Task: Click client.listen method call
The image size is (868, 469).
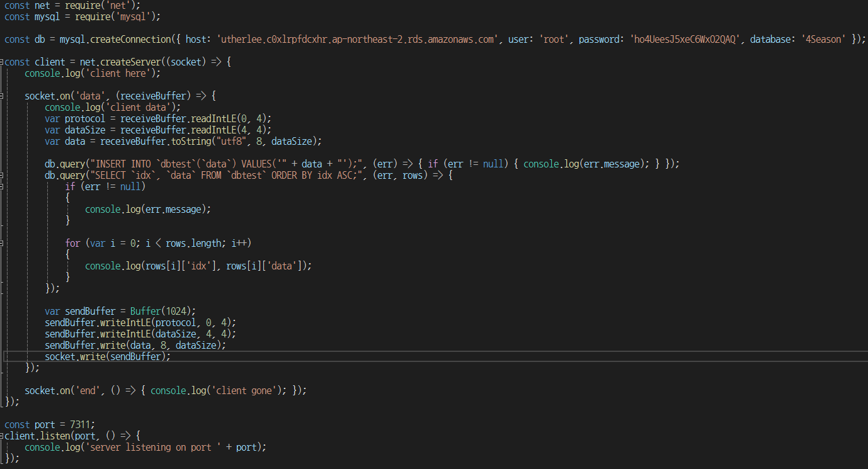Action: 37,436
